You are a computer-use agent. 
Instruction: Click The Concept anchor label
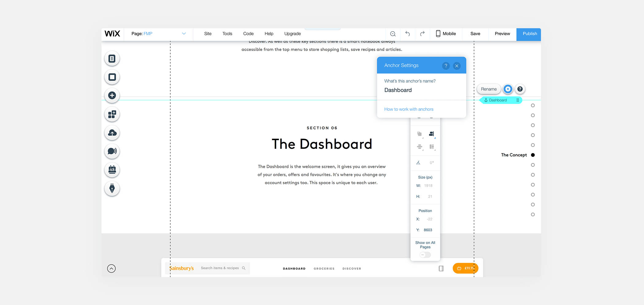pyautogui.click(x=514, y=155)
